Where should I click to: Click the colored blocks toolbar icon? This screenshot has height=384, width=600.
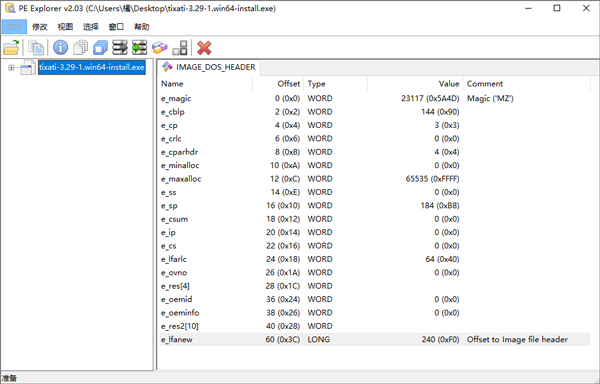coord(160,47)
